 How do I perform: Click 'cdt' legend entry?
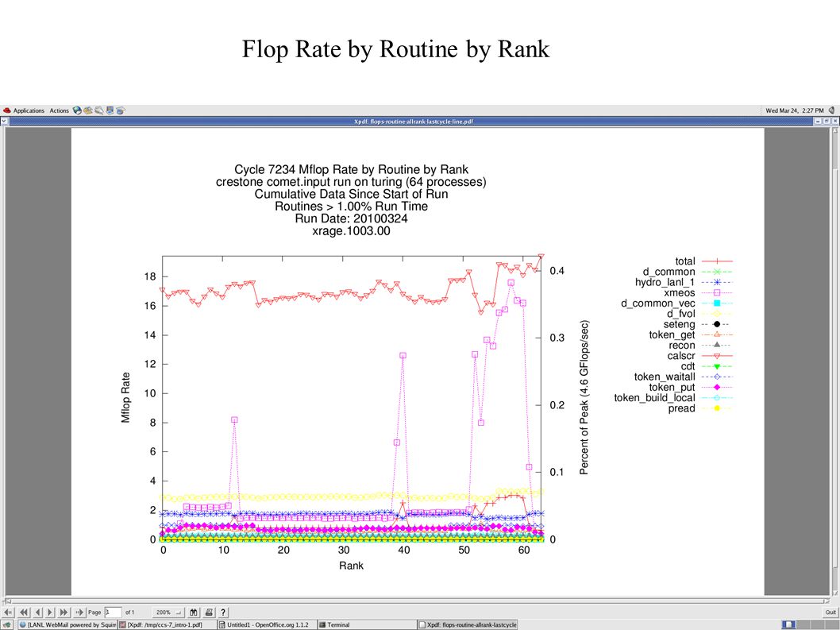pyautogui.click(x=707, y=366)
